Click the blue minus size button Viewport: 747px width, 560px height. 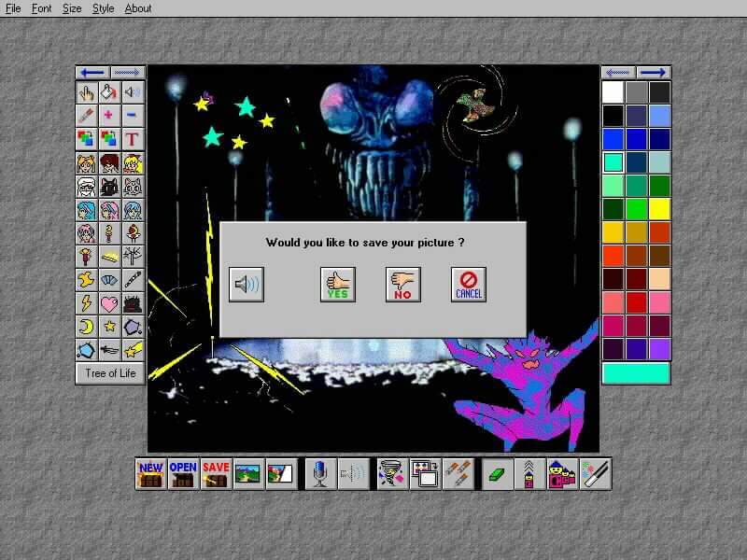point(133,115)
